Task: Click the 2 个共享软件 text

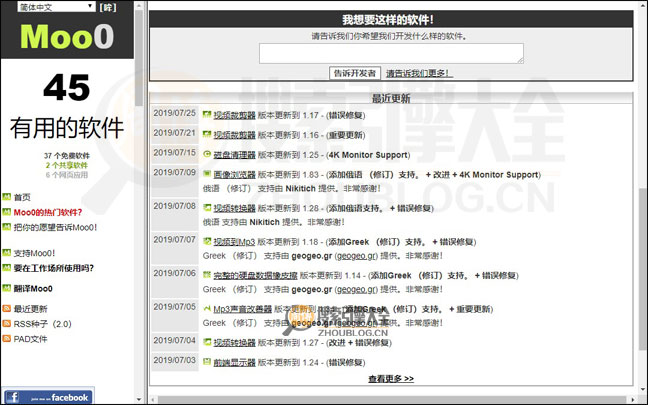Action: tap(67, 165)
